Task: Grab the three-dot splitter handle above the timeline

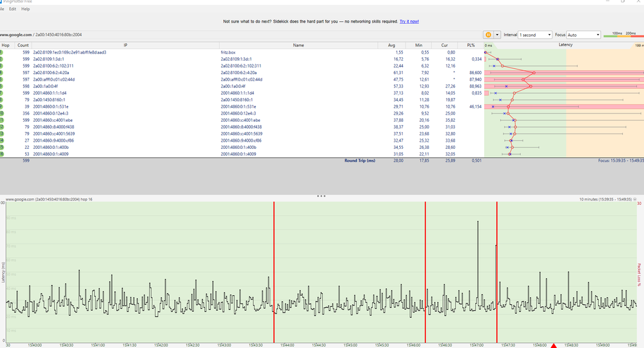Action: [x=321, y=196]
